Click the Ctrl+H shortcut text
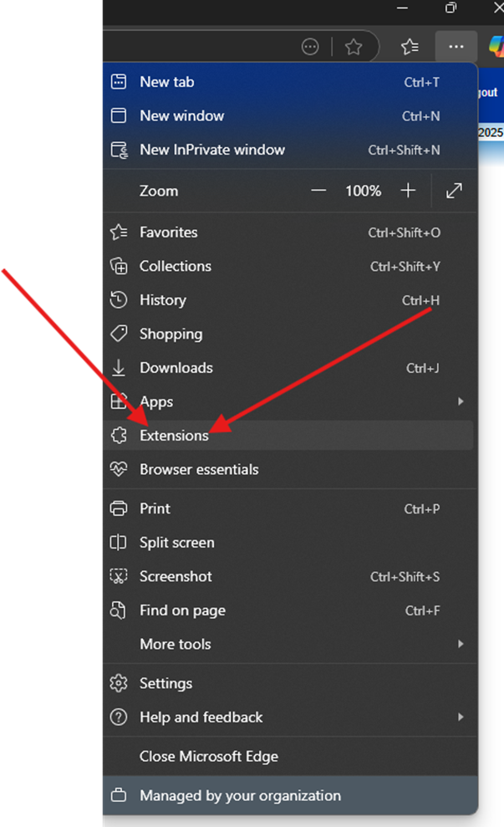 [420, 300]
